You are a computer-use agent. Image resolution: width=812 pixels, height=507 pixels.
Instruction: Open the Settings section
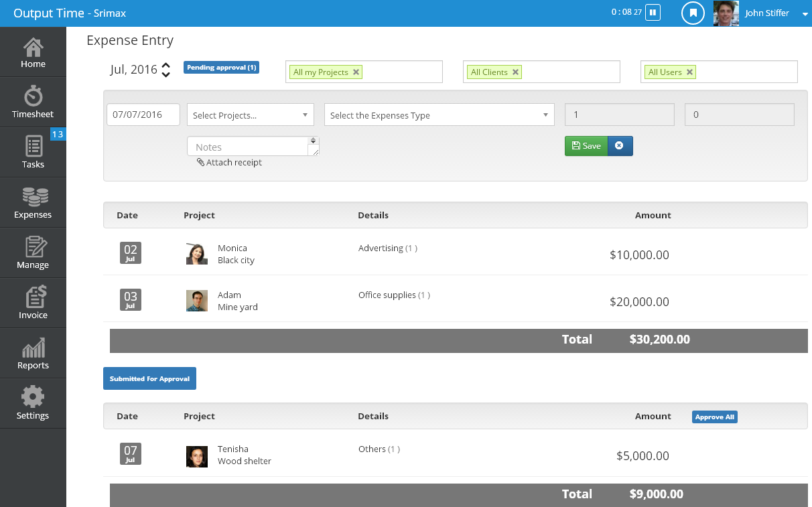pyautogui.click(x=33, y=403)
